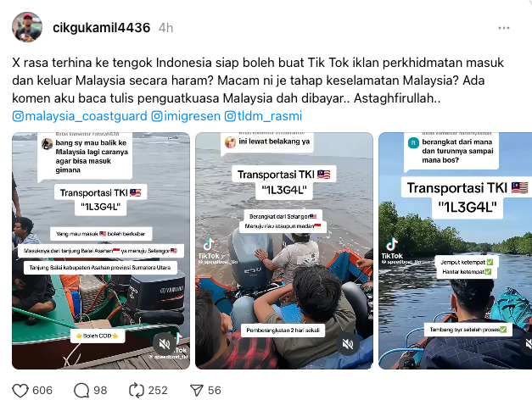Repost using the repost arrows icon

pyautogui.click(x=137, y=391)
